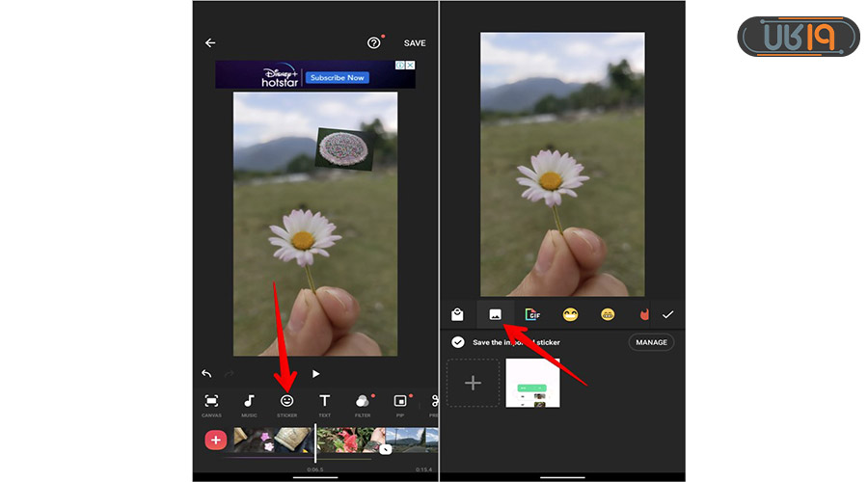The image size is (868, 482).
Task: Select the grinning emoji sticker tab
Action: 570,314
